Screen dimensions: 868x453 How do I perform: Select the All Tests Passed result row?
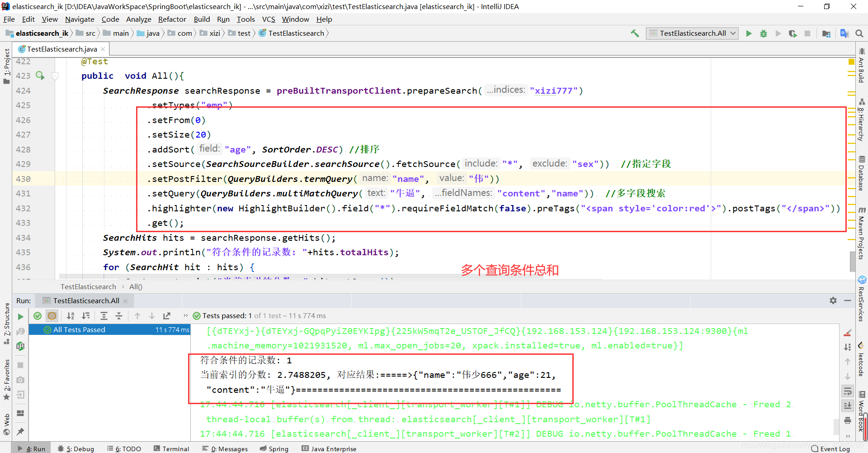pos(109,330)
